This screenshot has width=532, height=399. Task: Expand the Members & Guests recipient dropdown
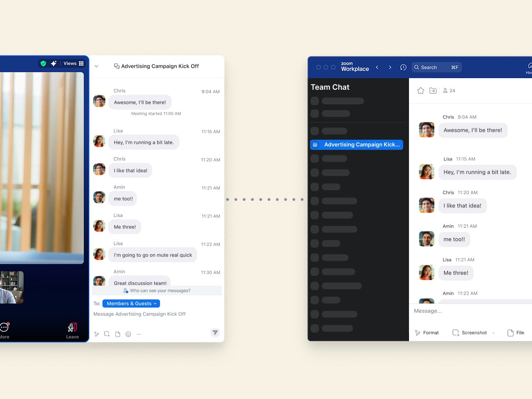point(131,303)
